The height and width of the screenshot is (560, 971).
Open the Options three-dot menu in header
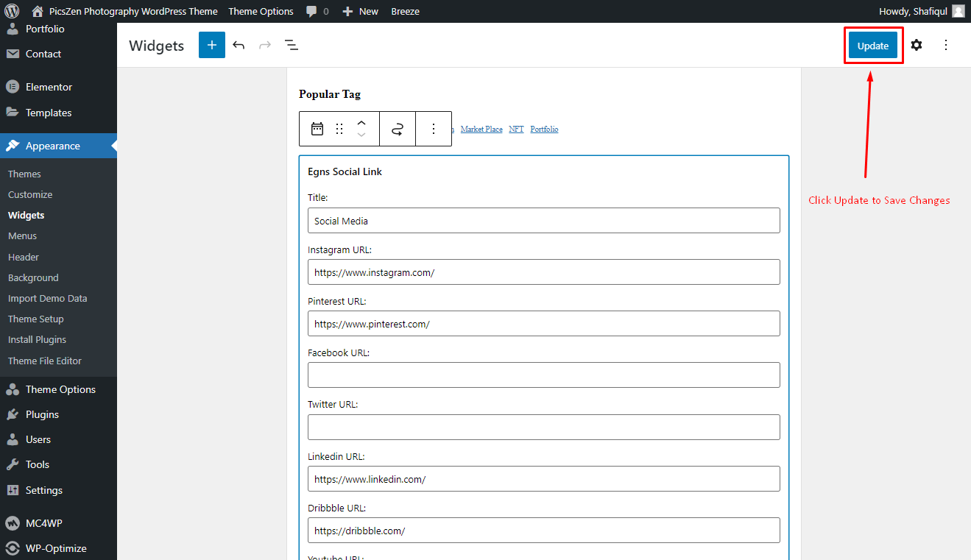(x=946, y=45)
